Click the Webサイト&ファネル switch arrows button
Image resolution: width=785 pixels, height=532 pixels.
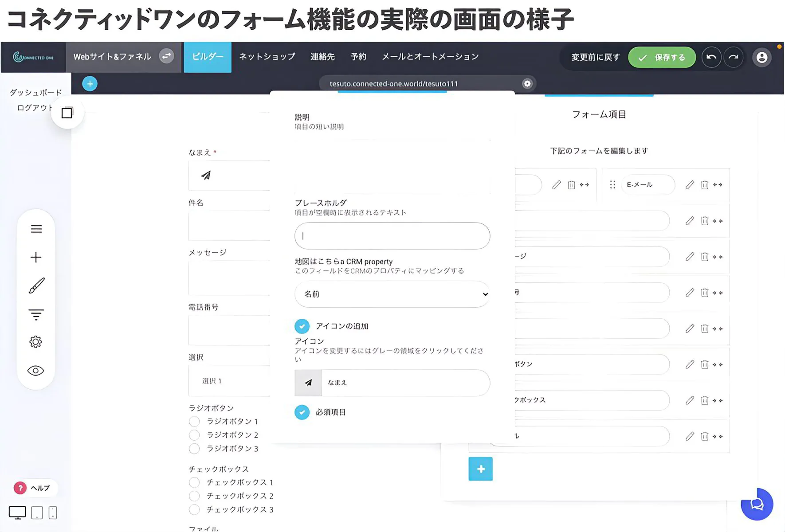tap(166, 56)
